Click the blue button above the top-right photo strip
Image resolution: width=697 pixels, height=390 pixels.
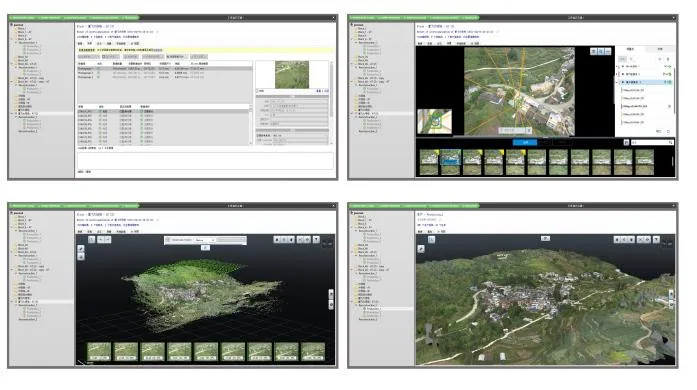(525, 142)
